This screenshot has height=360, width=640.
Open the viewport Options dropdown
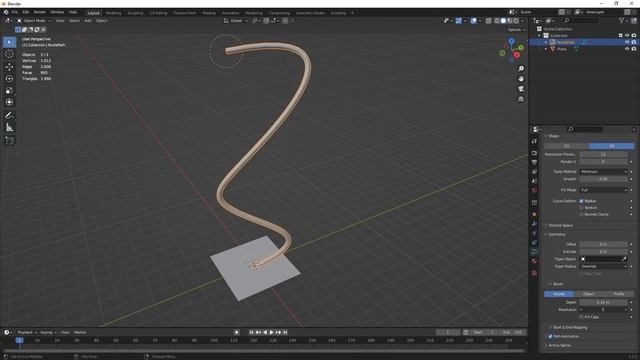coord(516,29)
